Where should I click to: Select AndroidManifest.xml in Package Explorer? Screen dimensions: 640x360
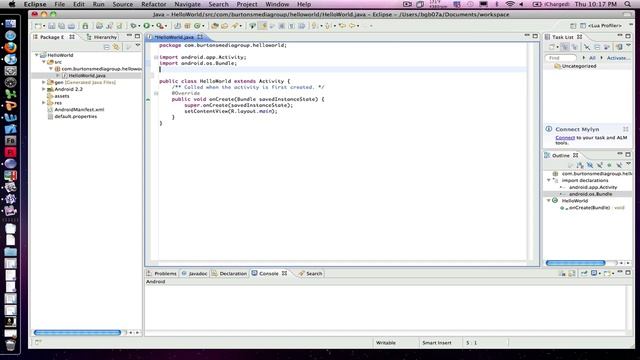pos(79,109)
